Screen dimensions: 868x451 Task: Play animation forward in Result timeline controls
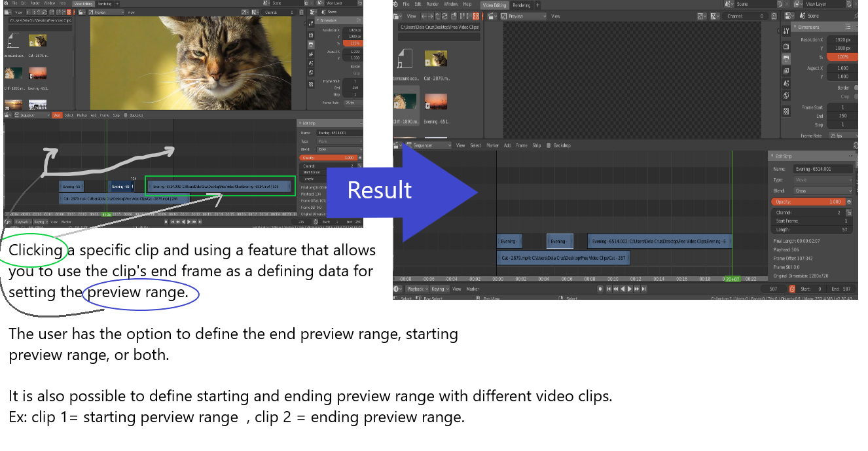point(630,289)
